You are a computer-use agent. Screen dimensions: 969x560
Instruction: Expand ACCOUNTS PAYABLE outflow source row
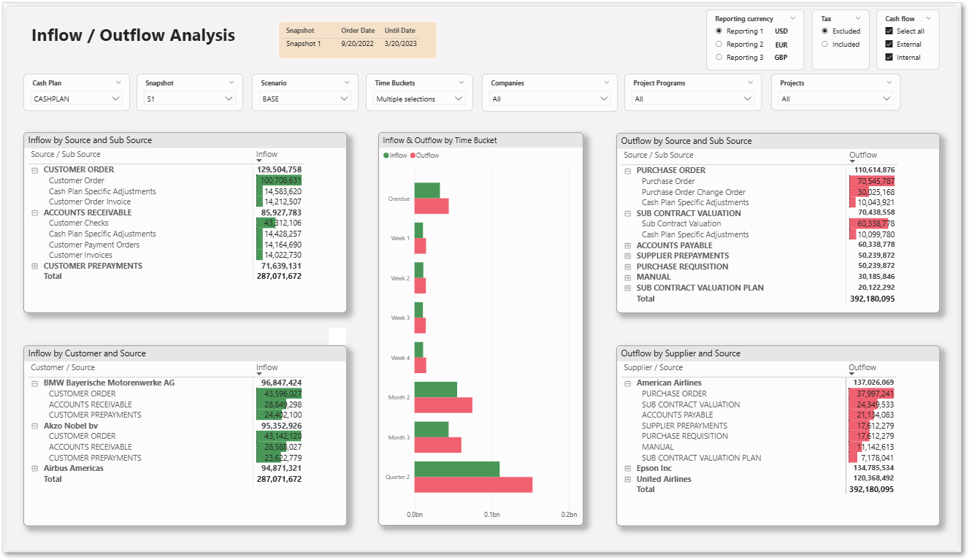[x=627, y=246]
